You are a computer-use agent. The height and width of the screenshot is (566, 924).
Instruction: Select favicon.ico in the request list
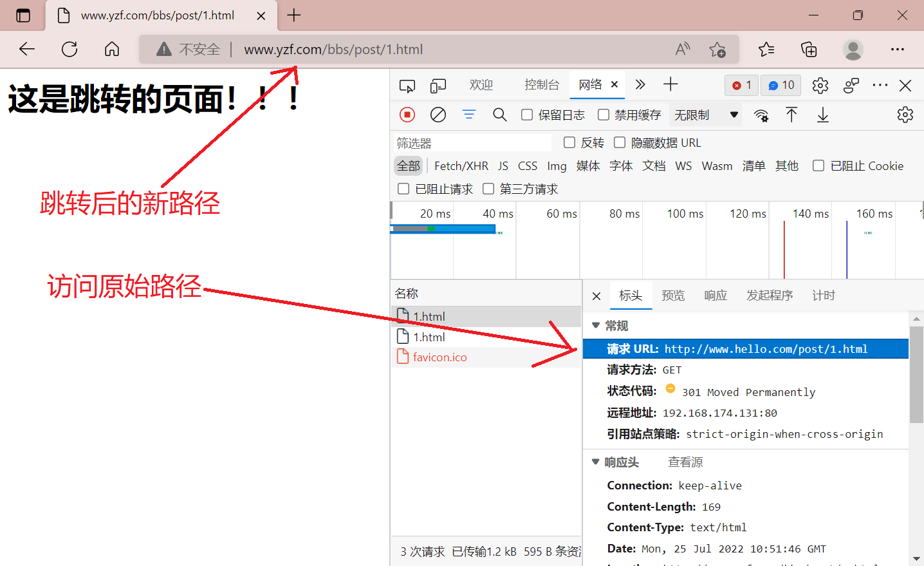click(x=439, y=357)
